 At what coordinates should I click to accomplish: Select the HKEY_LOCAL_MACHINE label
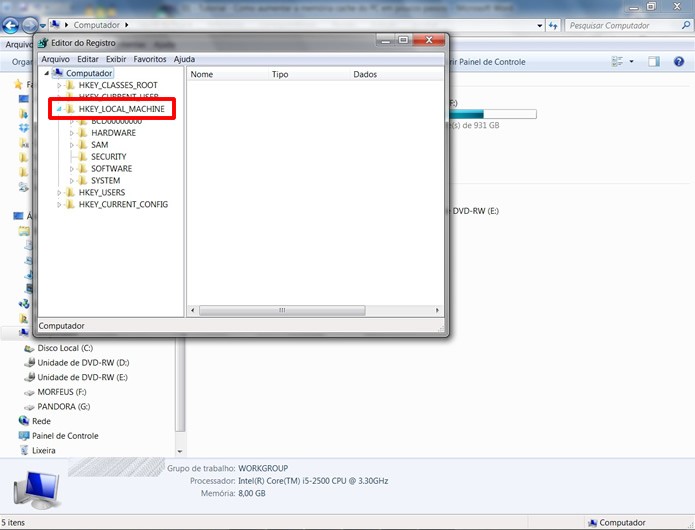(121, 109)
